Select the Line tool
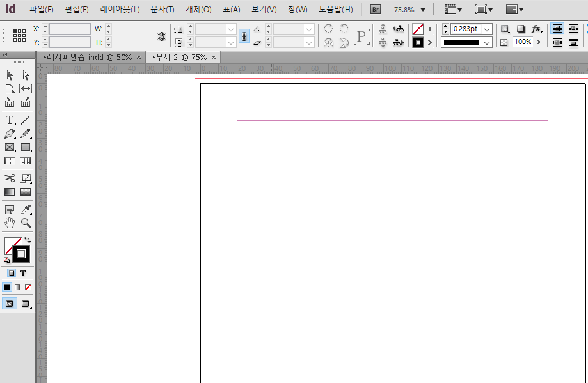The image size is (588, 383). (x=26, y=120)
